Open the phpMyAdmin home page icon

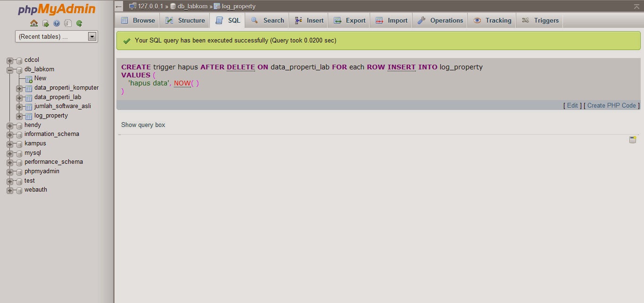[x=34, y=23]
